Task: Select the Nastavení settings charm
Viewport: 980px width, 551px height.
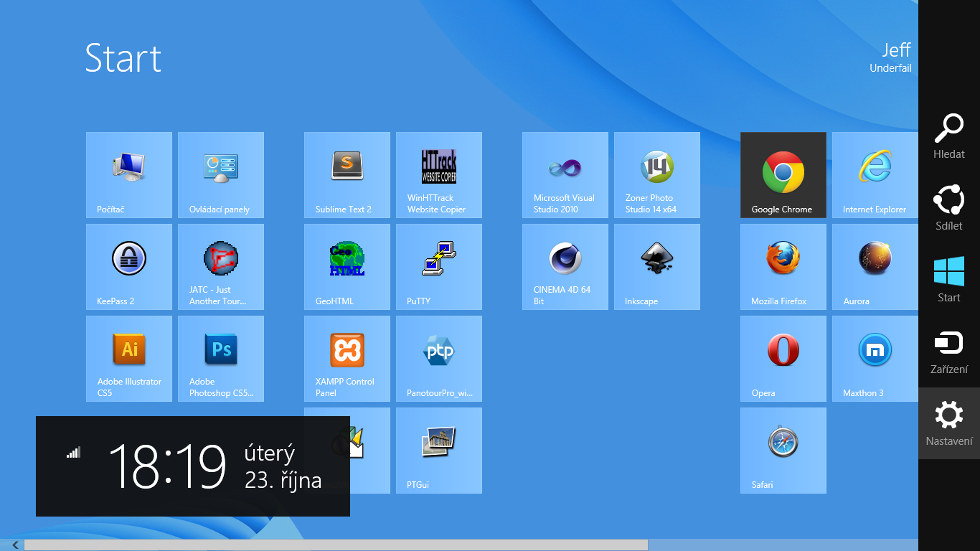Action: point(948,423)
